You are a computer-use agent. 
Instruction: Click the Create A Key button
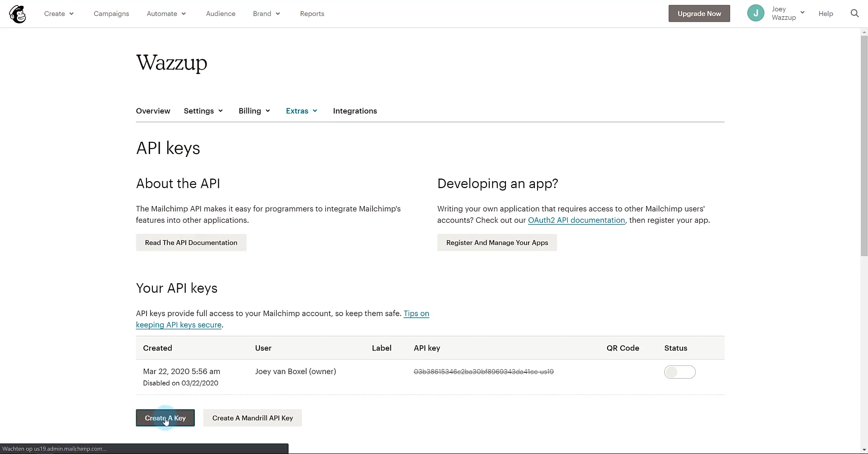(165, 418)
